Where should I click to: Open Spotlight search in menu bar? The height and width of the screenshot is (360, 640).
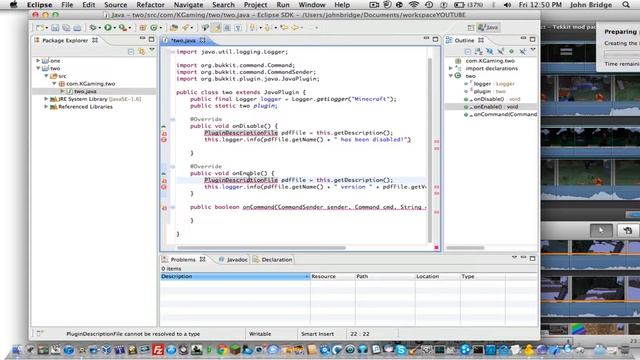click(x=626, y=5)
